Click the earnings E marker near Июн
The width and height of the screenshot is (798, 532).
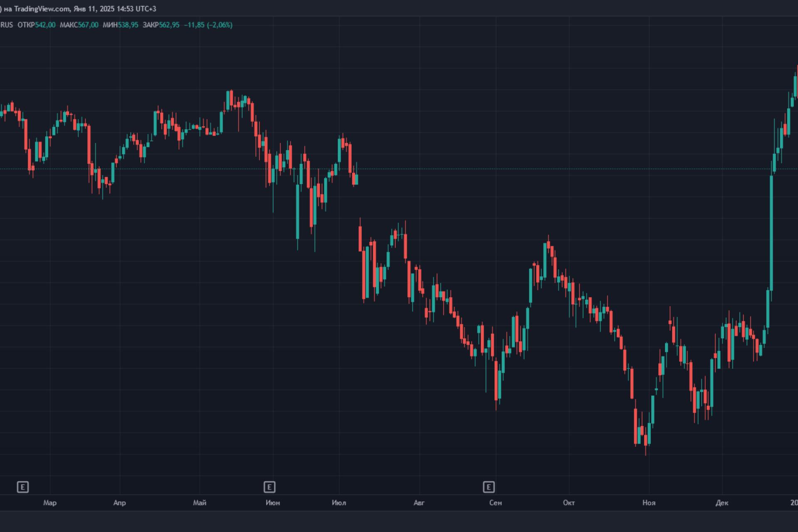269,487
